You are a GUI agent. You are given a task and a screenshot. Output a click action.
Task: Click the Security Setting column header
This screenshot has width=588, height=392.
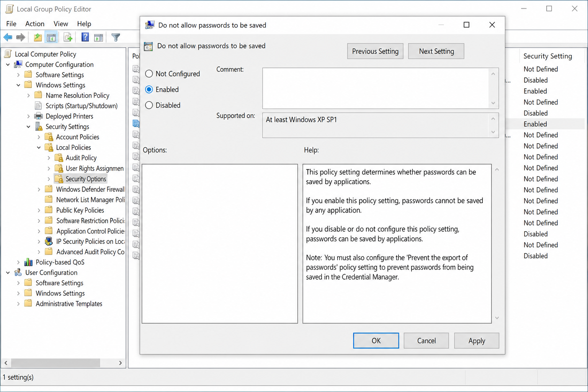pos(547,56)
